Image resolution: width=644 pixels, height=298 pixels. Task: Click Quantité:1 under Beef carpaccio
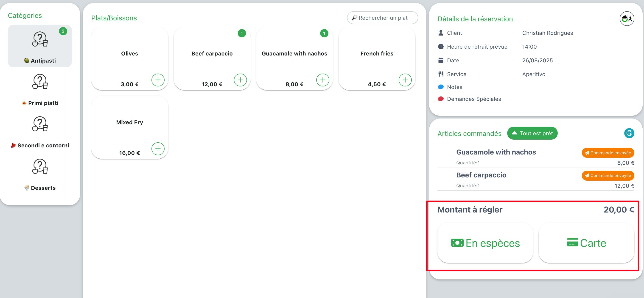coord(468,186)
